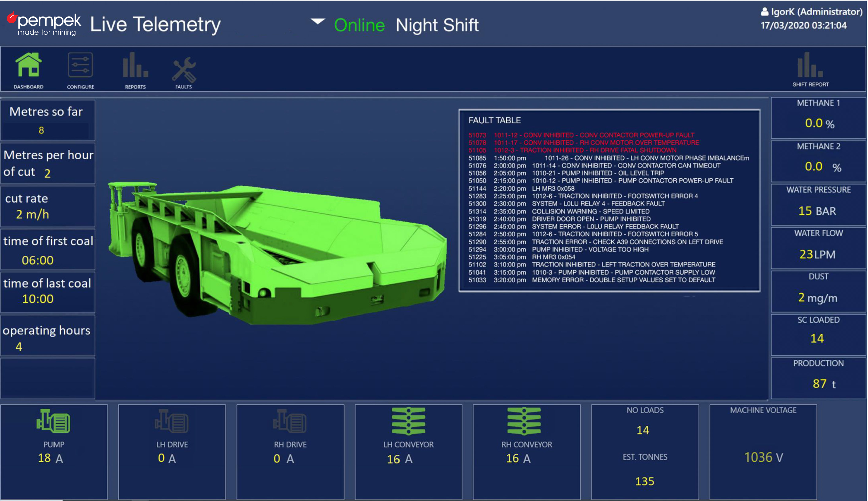Viewport: 868px width, 501px height.
Task: Open the Dashboard home icon
Action: pyautogui.click(x=28, y=65)
